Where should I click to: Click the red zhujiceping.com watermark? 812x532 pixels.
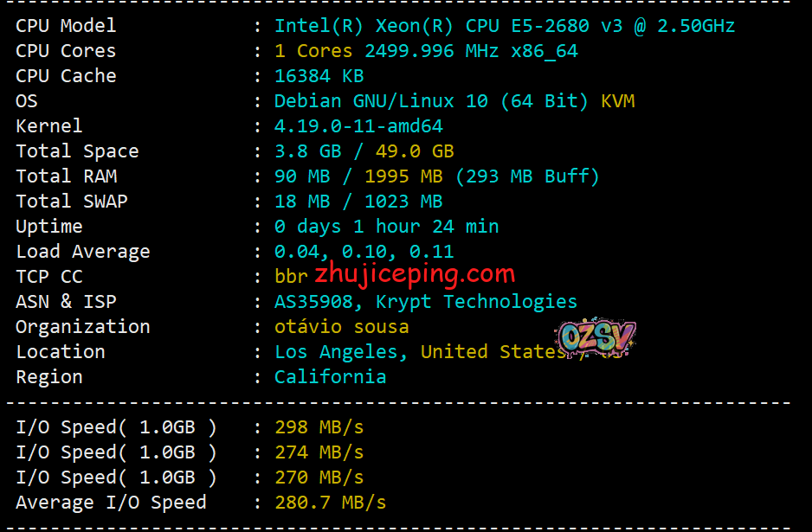tap(415, 274)
